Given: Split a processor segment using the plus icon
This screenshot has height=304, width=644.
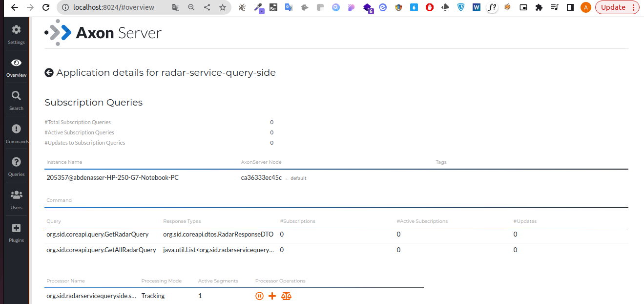Looking at the screenshot, I should pyautogui.click(x=272, y=296).
